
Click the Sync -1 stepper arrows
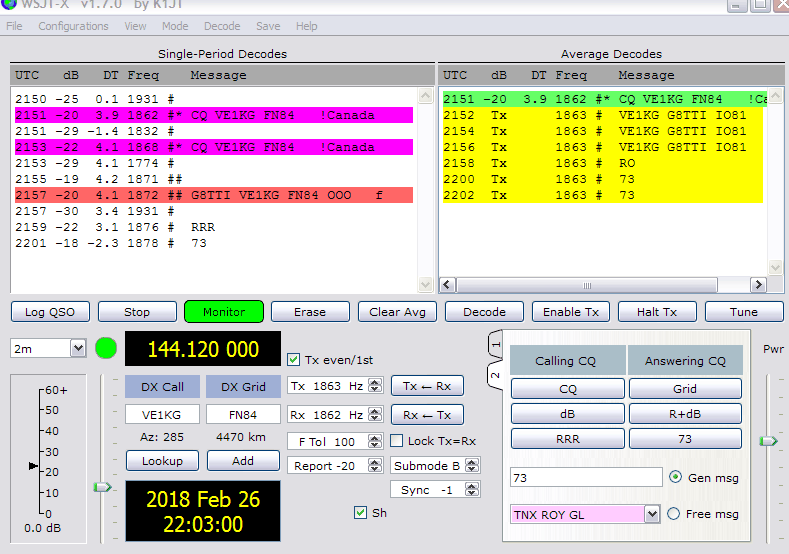[x=472, y=489]
